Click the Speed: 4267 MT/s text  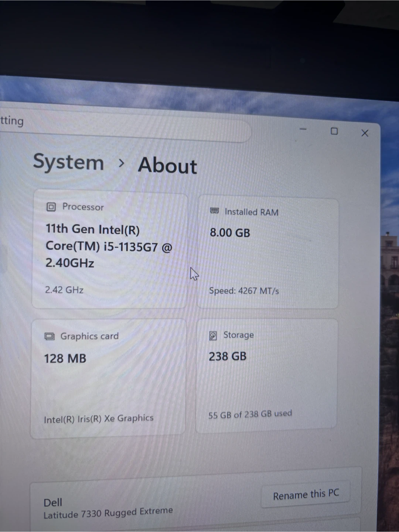244,291
